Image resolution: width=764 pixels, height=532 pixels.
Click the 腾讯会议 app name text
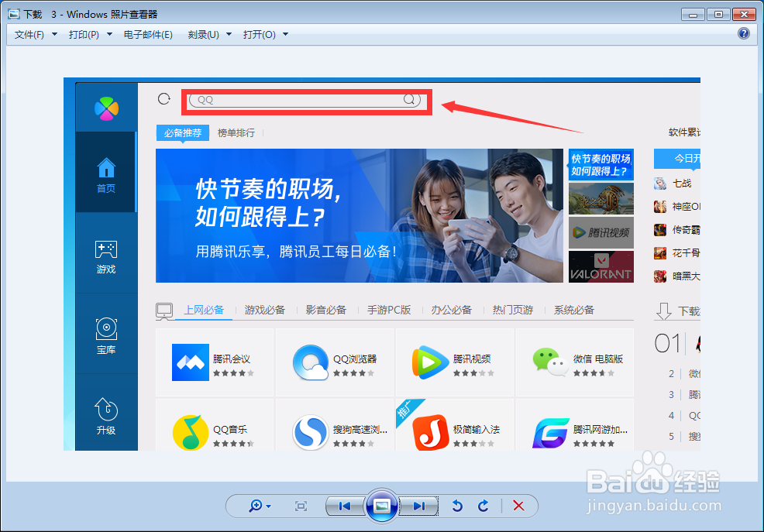[232, 359]
